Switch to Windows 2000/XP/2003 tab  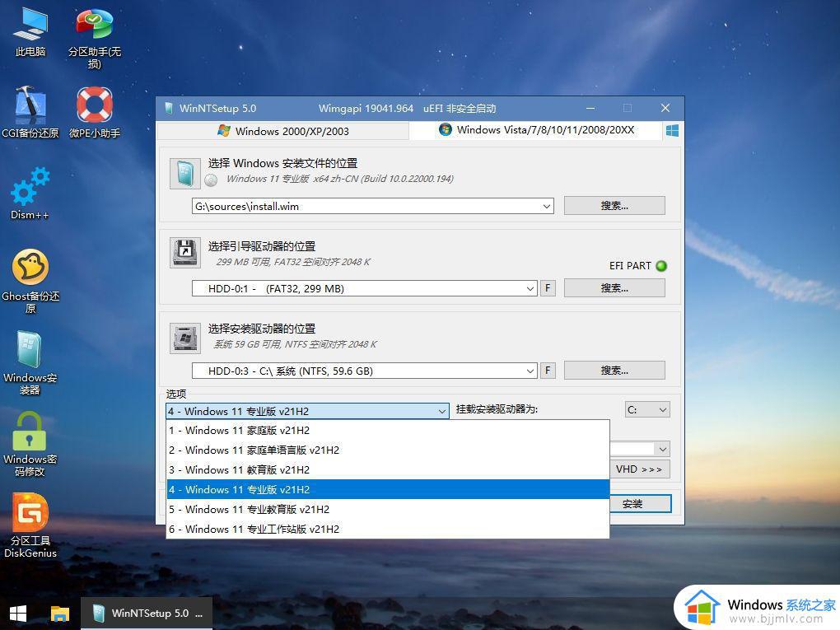(x=283, y=131)
